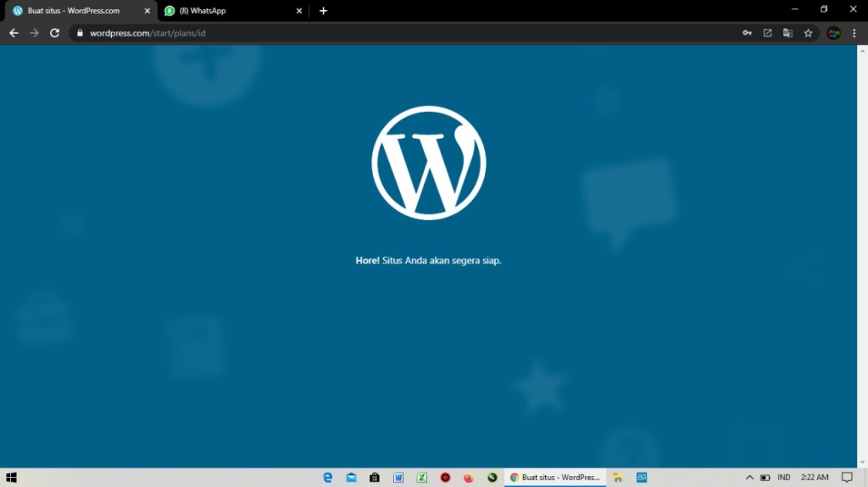Launch Word from the taskbar
The width and height of the screenshot is (868, 487).
click(398, 478)
